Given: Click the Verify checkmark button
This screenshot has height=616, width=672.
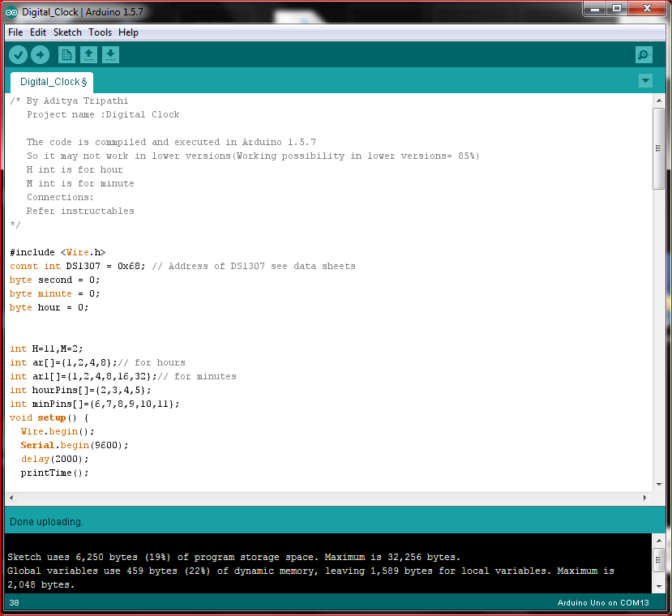Looking at the screenshot, I should (18, 55).
